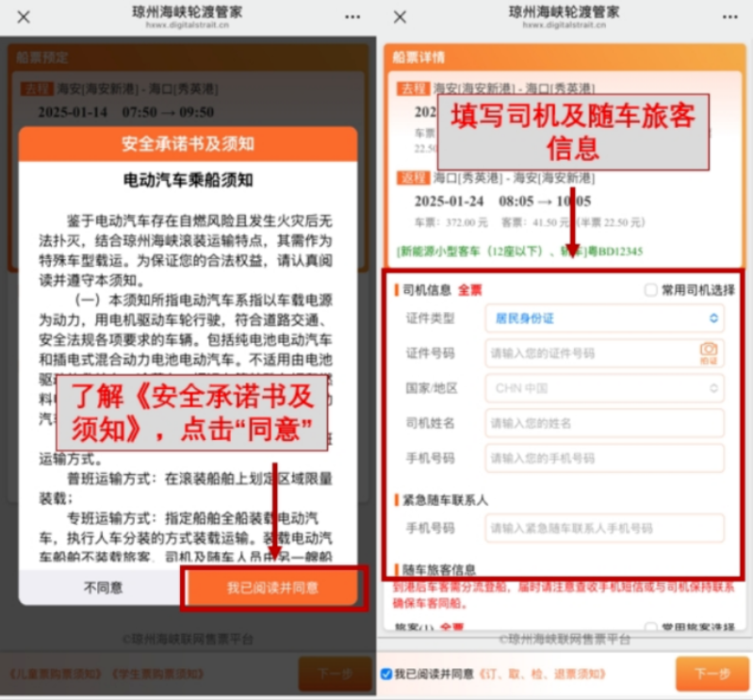Close the right ticket details page
Viewport: 753px width, 700px height.
coord(400,17)
